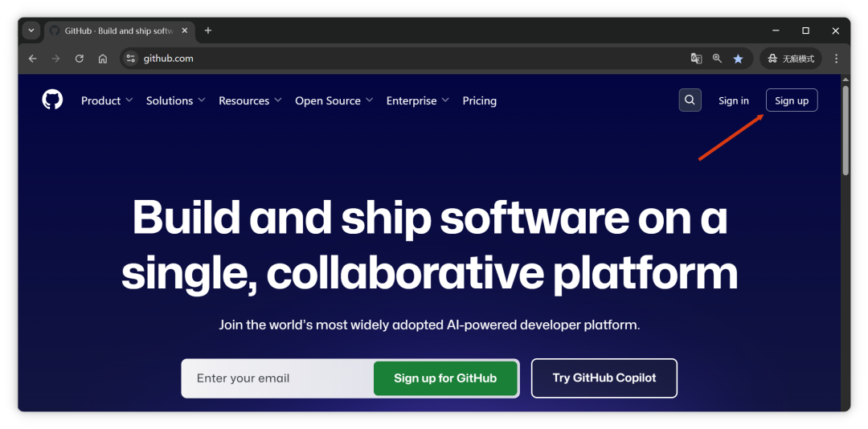Viewport: 868px width, 429px height.
Task: View site information icon beside URL
Action: pos(132,59)
